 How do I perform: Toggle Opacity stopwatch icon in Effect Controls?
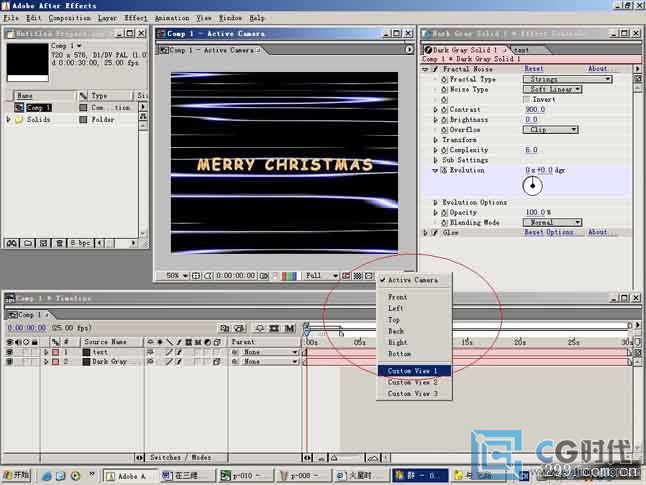coord(444,213)
